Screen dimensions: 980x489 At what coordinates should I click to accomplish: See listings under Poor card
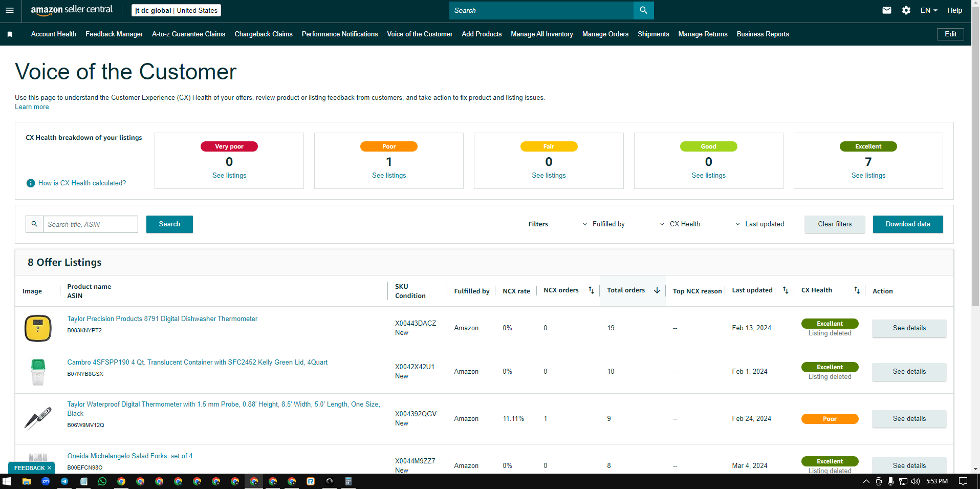[x=389, y=176]
